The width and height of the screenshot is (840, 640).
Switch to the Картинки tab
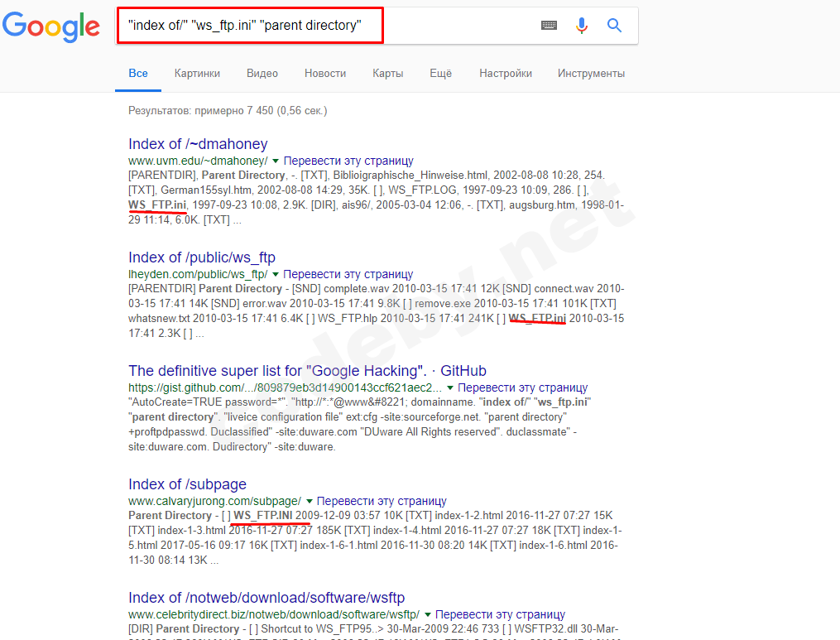click(197, 74)
